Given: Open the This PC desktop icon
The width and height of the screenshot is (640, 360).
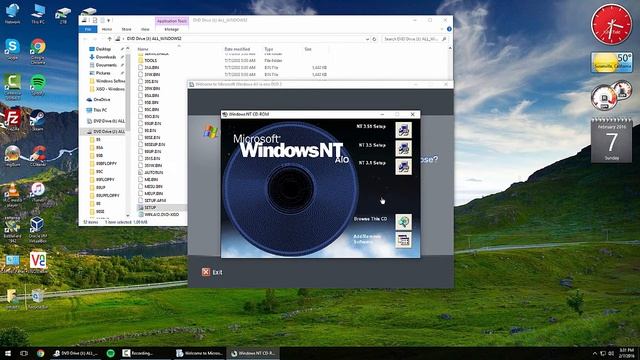Looking at the screenshot, I should click(x=38, y=13).
